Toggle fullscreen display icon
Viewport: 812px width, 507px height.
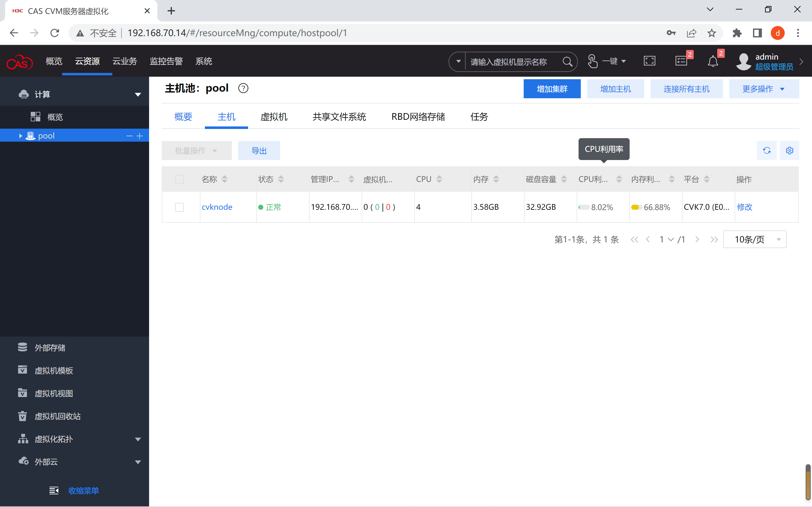(649, 61)
